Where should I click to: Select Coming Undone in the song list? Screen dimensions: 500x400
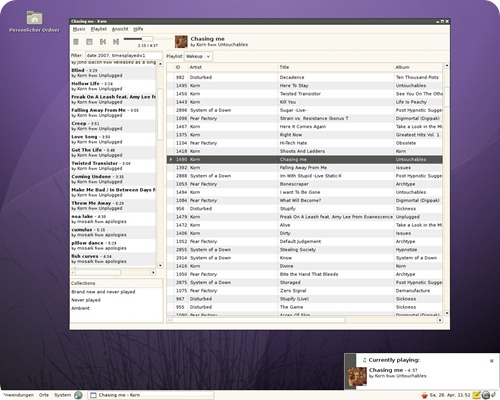113,179
